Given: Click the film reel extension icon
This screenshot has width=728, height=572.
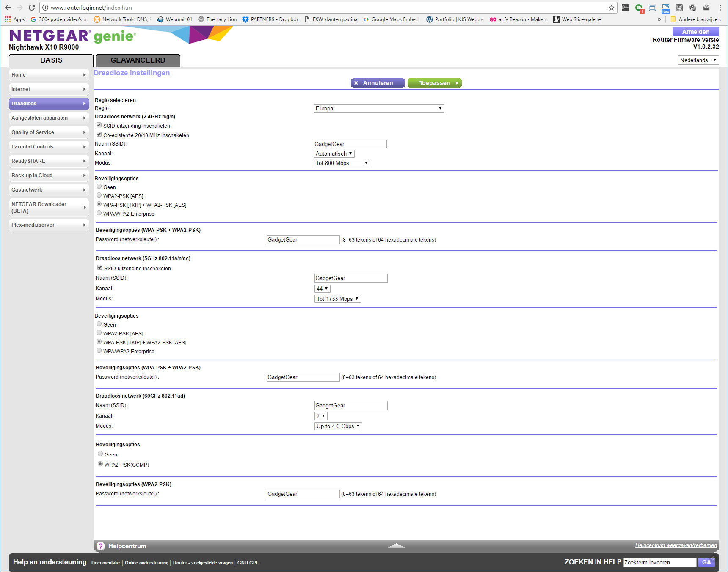Looking at the screenshot, I should [693, 8].
